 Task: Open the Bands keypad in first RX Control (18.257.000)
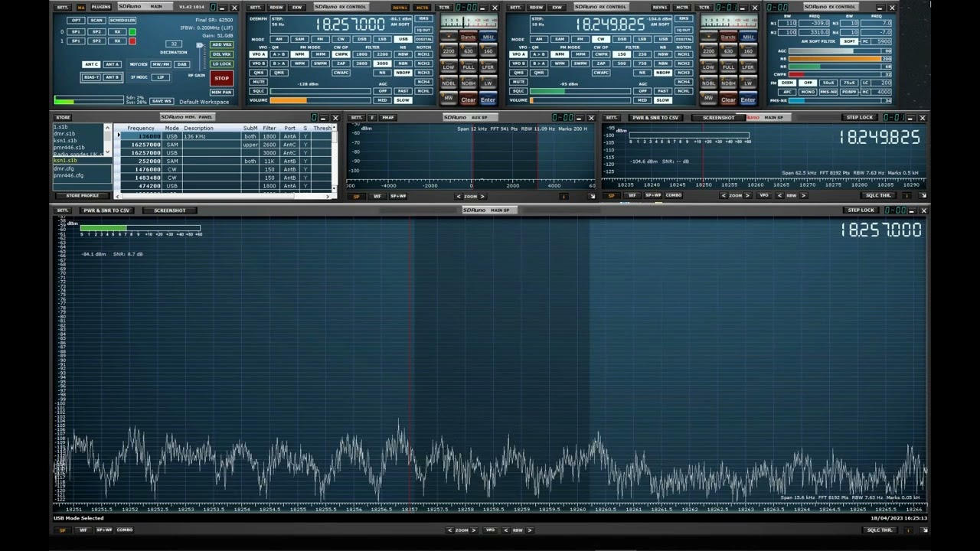pos(468,37)
